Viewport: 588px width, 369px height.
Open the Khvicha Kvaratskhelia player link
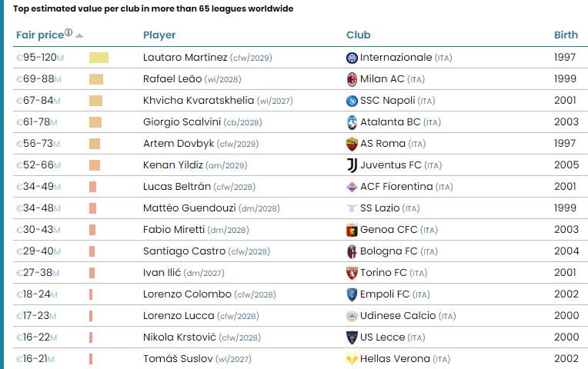pos(199,101)
